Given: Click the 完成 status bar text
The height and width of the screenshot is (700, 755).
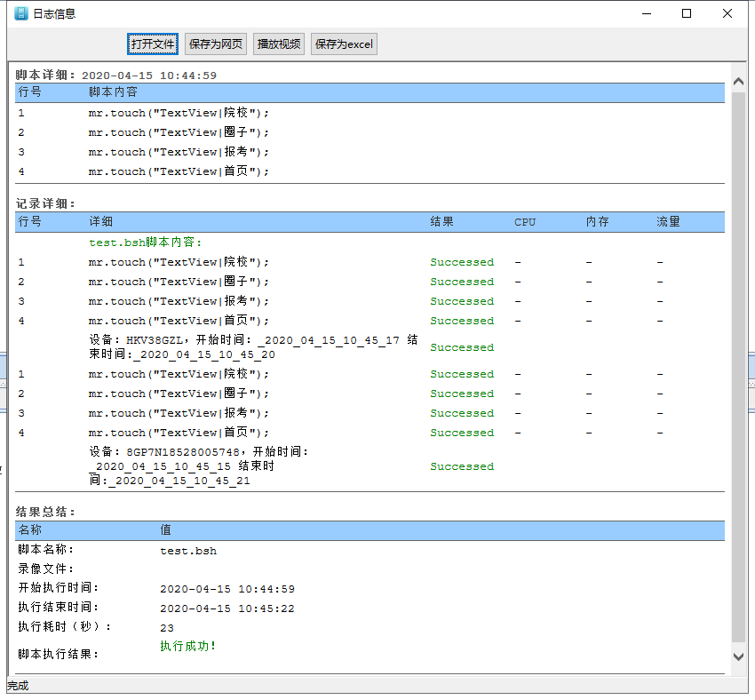Looking at the screenshot, I should point(18,686).
